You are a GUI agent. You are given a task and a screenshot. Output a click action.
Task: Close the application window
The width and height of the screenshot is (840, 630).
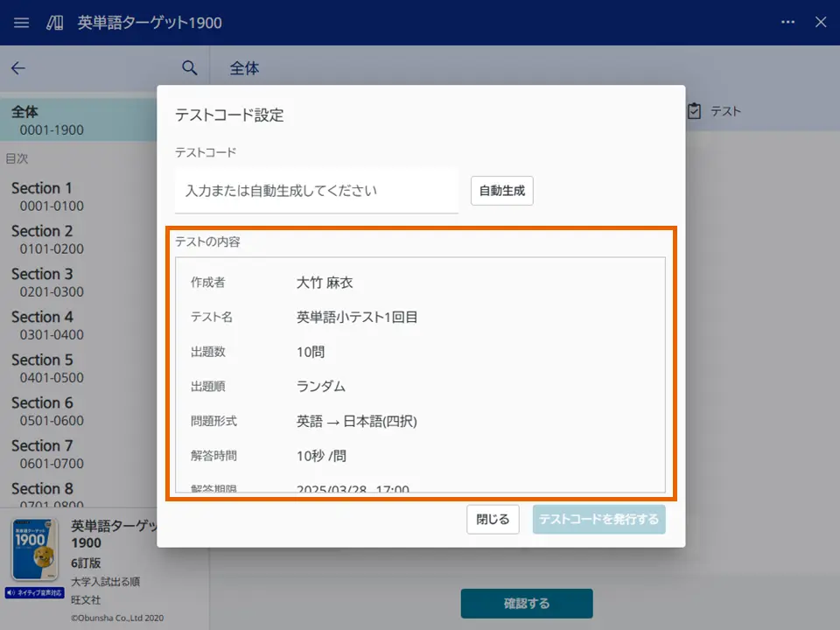[x=821, y=23]
